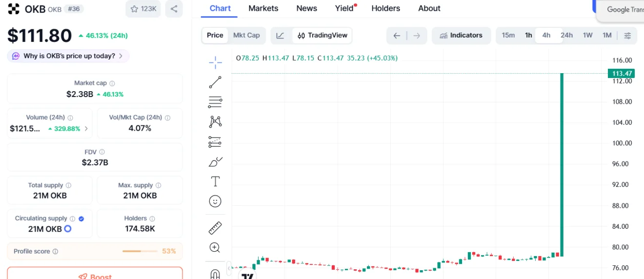This screenshot has width=644, height=279.
Task: Switch to line chart style
Action: (x=281, y=35)
